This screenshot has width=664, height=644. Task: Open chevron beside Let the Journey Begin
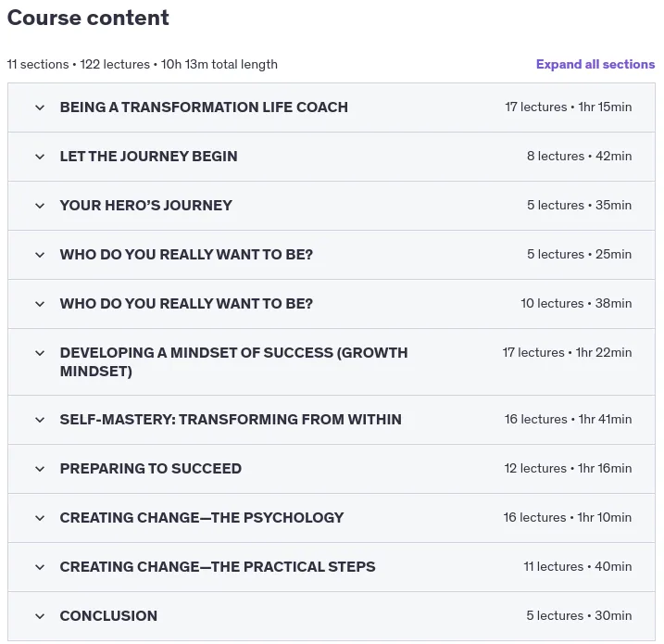(40, 157)
